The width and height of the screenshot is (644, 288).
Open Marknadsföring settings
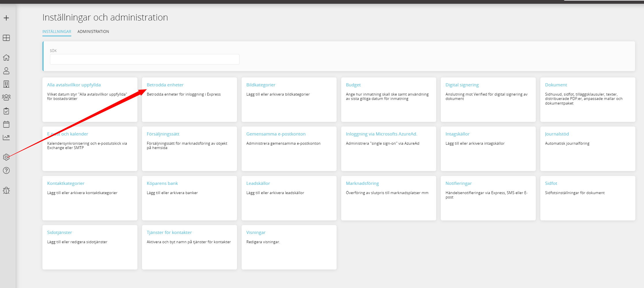click(x=362, y=183)
